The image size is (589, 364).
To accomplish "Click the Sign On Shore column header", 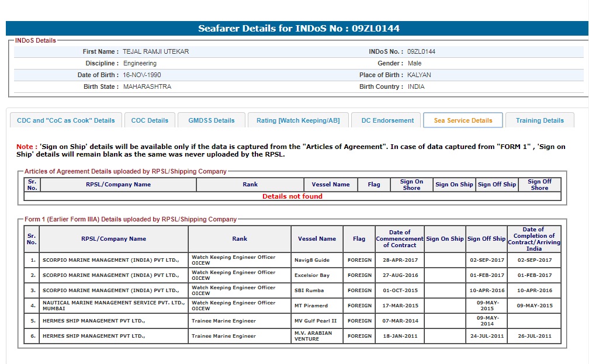I will (411, 185).
